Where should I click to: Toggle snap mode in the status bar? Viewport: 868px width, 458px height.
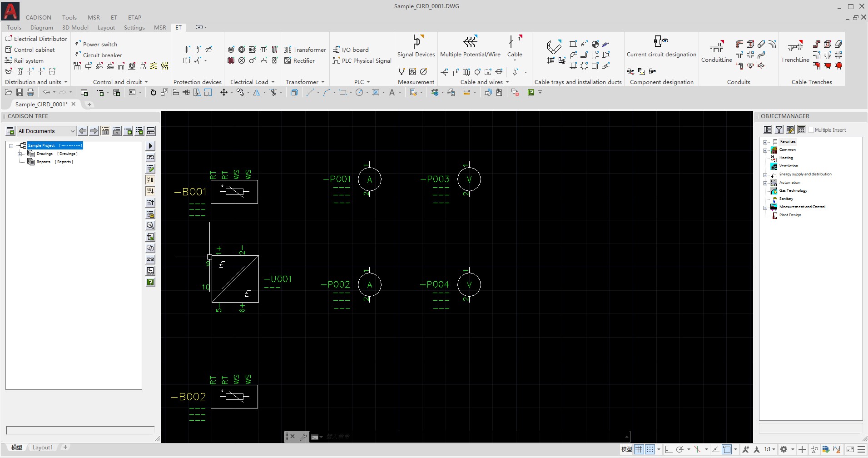[x=650, y=449]
